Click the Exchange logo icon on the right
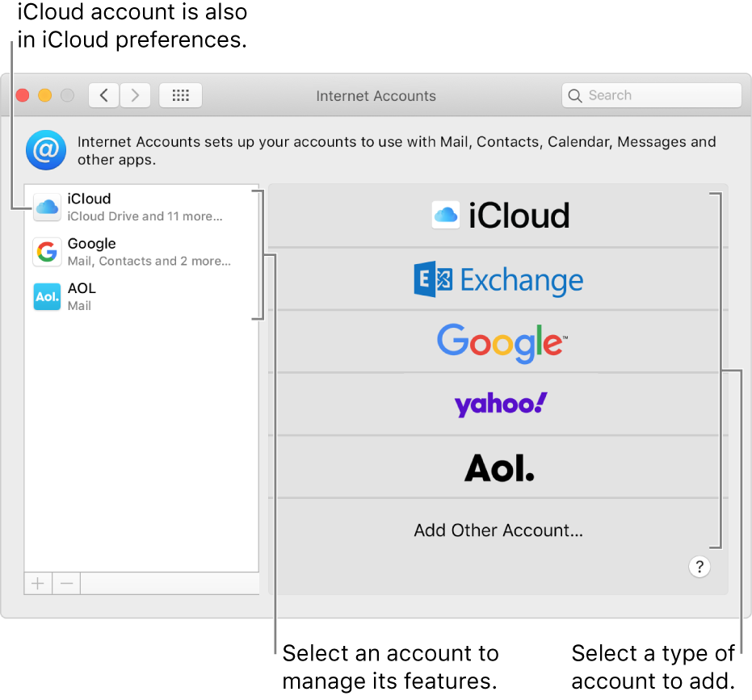 (433, 279)
